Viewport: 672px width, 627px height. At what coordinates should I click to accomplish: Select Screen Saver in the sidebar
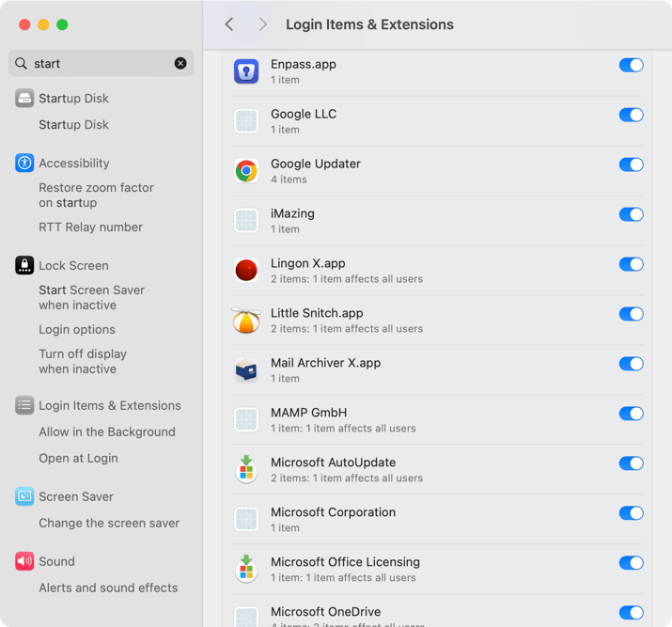point(75,497)
